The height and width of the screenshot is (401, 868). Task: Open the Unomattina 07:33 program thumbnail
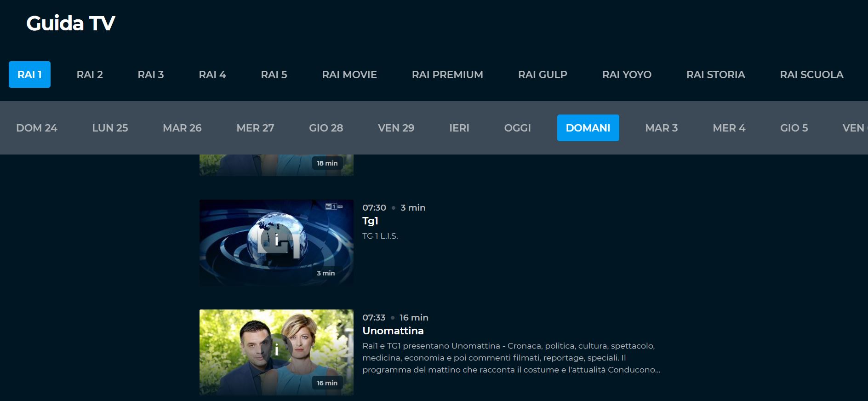276,352
